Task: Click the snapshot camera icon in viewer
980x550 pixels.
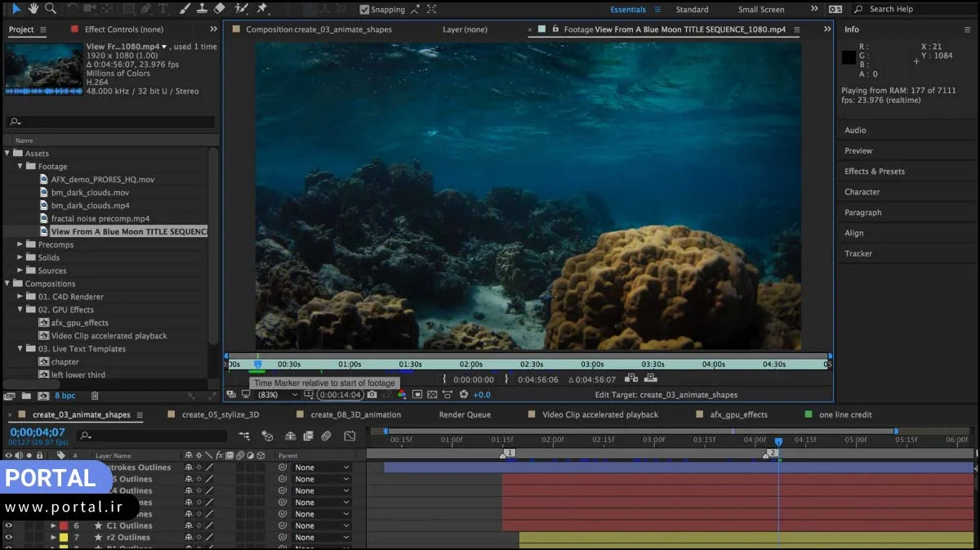Action: [x=372, y=395]
